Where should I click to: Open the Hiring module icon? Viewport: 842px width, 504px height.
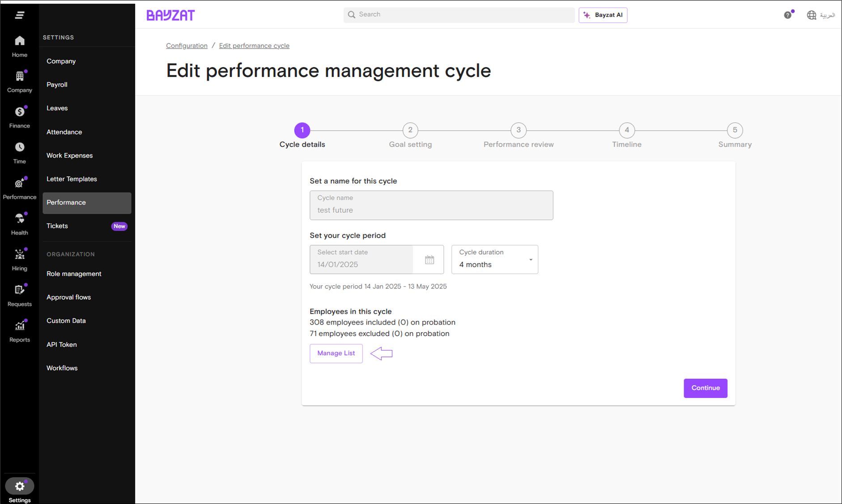click(x=19, y=254)
